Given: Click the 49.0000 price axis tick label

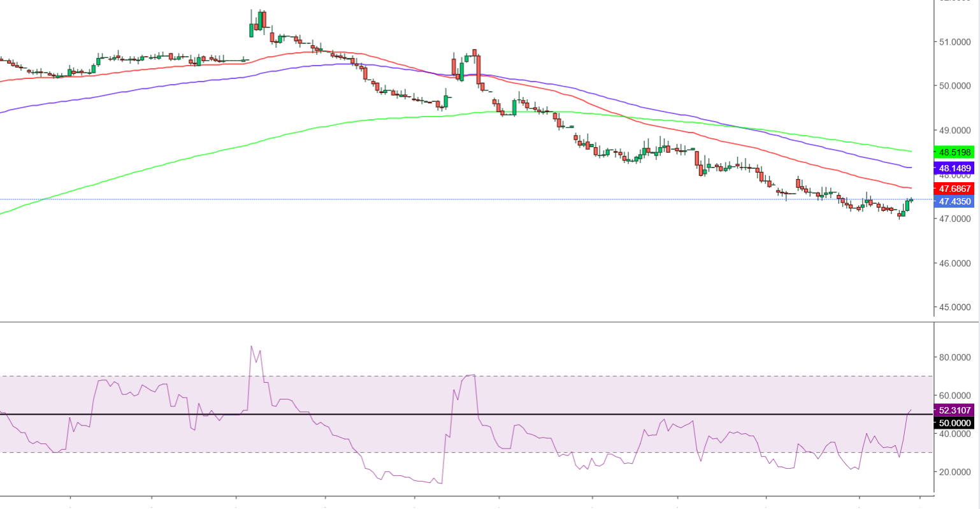Looking at the screenshot, I should pos(955,130).
